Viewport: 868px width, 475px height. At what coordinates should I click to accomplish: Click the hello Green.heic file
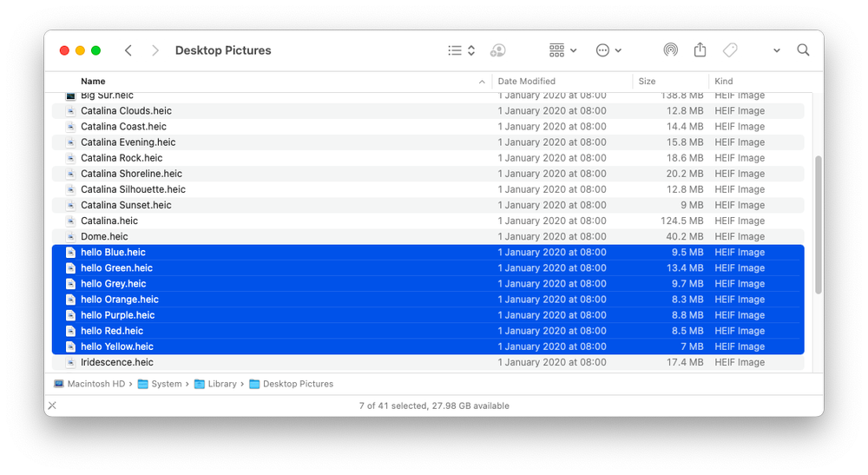pos(428,268)
